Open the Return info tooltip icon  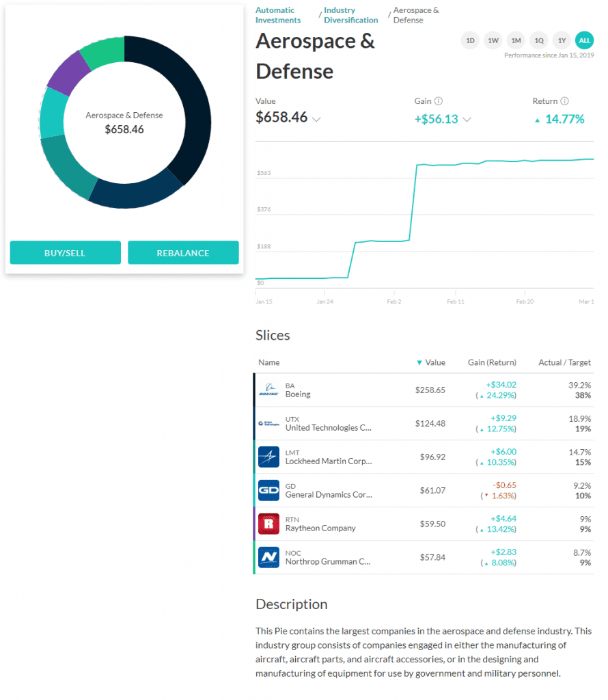564,101
